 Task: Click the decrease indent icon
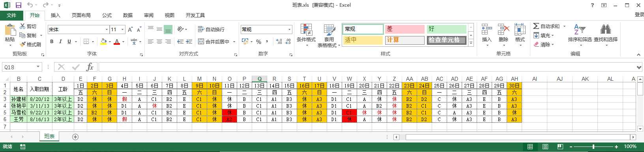pyautogui.click(x=180, y=42)
